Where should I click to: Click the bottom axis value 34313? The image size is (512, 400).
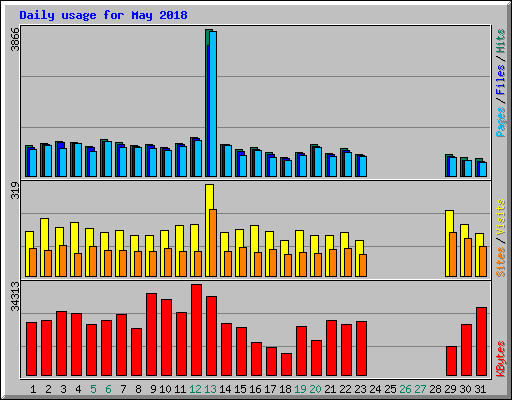15,296
